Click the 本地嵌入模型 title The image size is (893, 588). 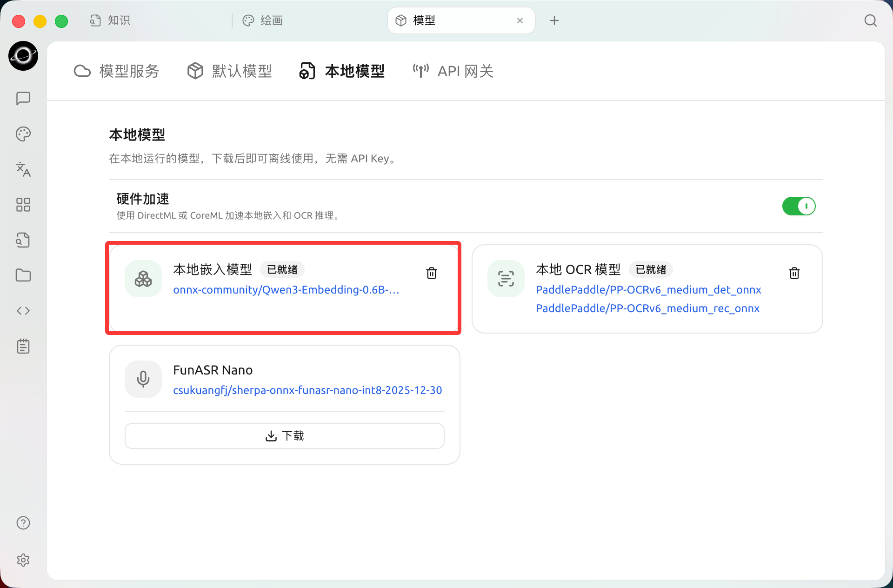point(213,269)
